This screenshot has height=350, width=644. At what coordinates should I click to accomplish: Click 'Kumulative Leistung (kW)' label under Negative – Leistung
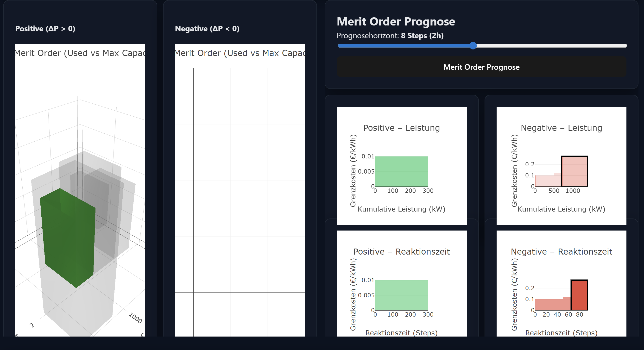click(x=561, y=209)
